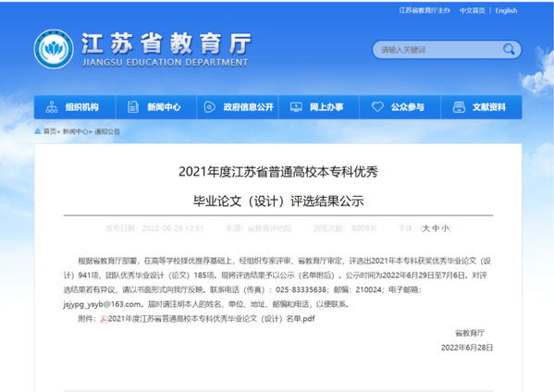Click the 通知公告 breadcrumb link
554x392 pixels.
[107, 131]
